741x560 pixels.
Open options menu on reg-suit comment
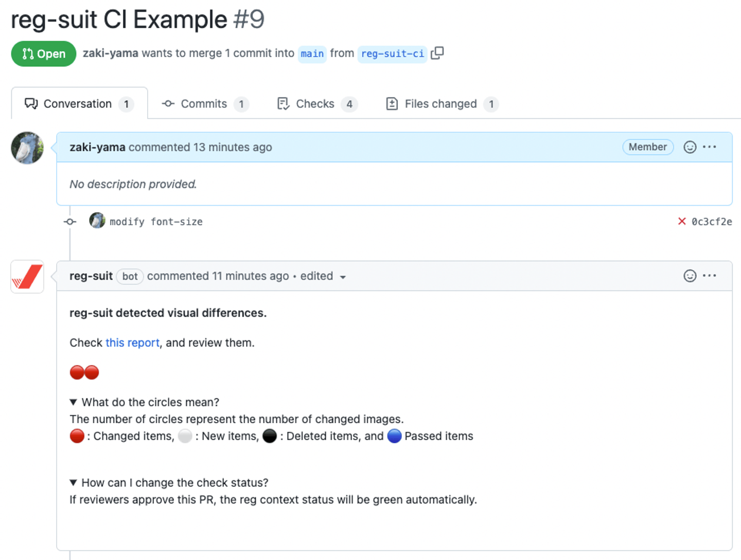pos(710,276)
